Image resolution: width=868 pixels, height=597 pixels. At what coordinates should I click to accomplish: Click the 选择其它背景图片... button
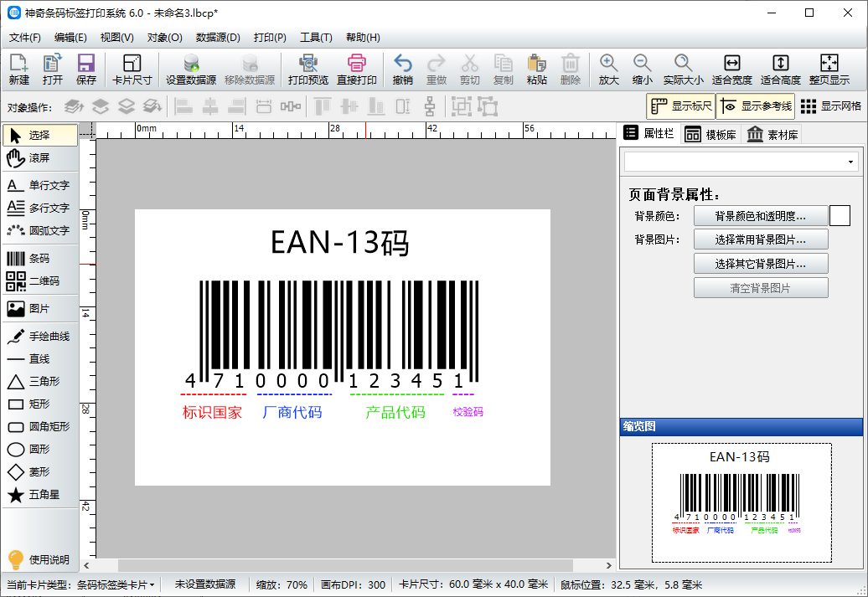click(761, 264)
